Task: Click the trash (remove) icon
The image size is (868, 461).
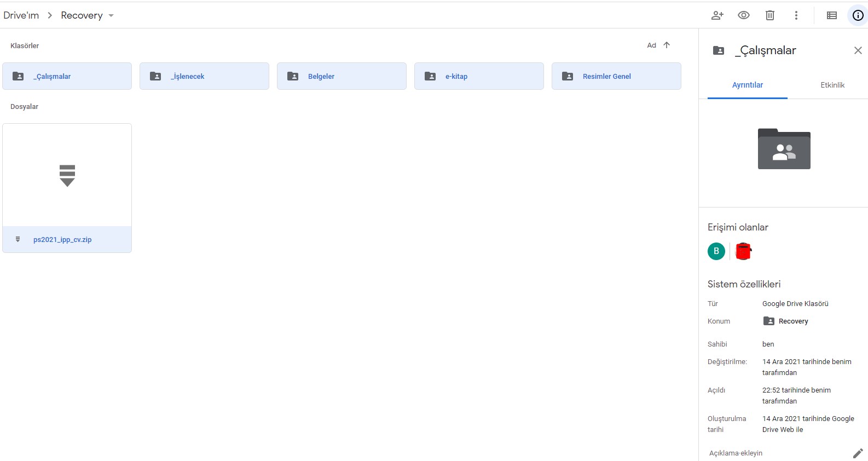Action: (x=769, y=15)
